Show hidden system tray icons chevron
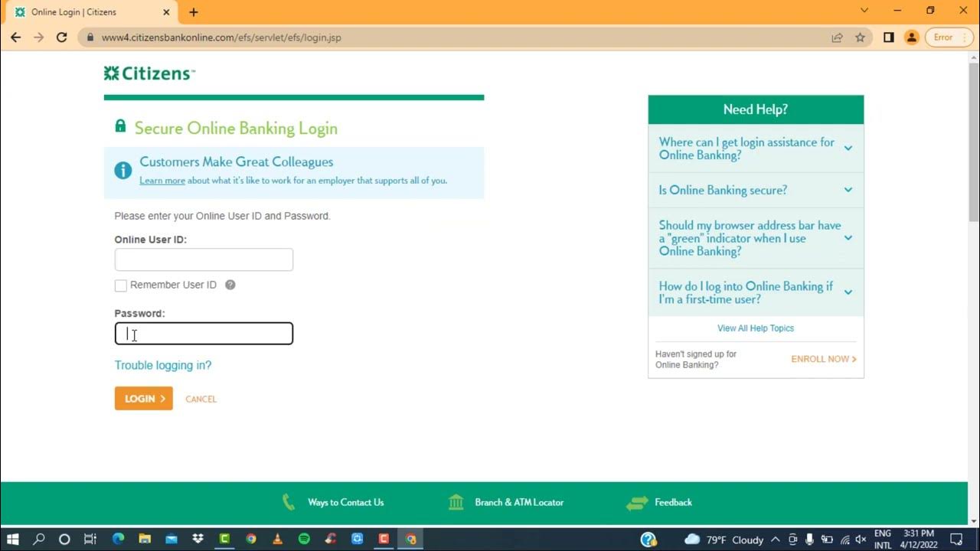 click(x=776, y=540)
